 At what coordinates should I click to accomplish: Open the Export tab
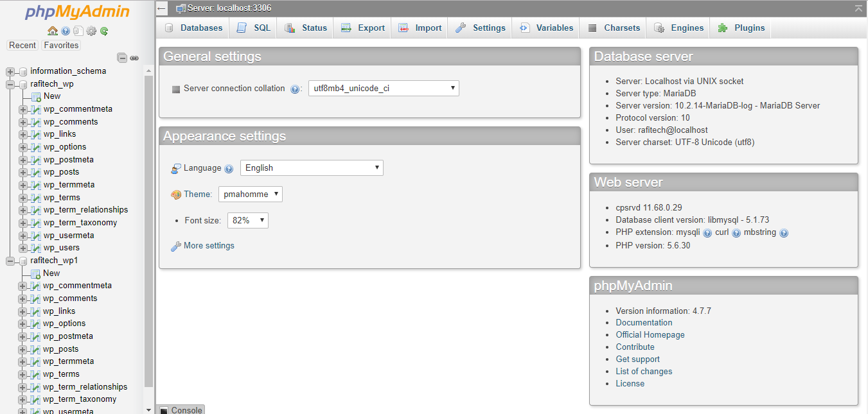click(x=362, y=28)
